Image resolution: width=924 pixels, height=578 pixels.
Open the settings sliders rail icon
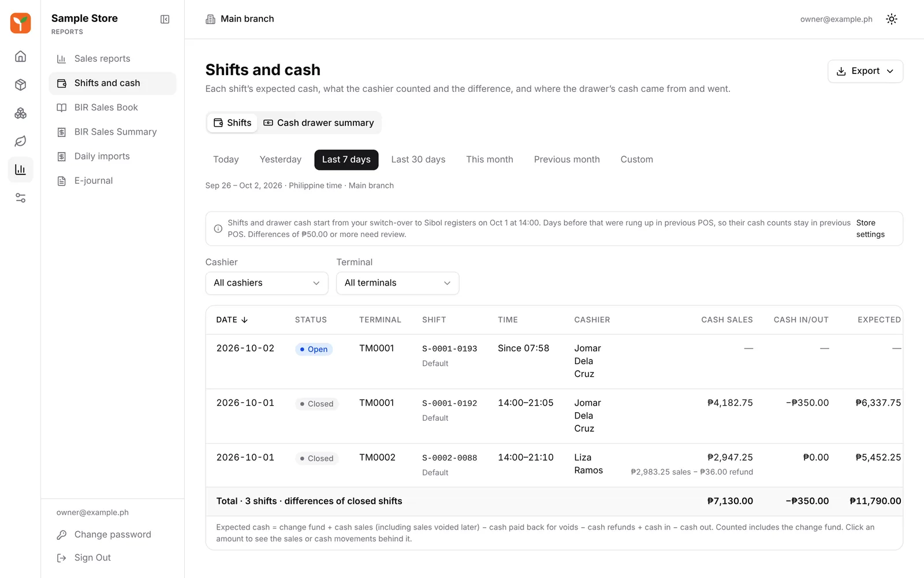[20, 198]
